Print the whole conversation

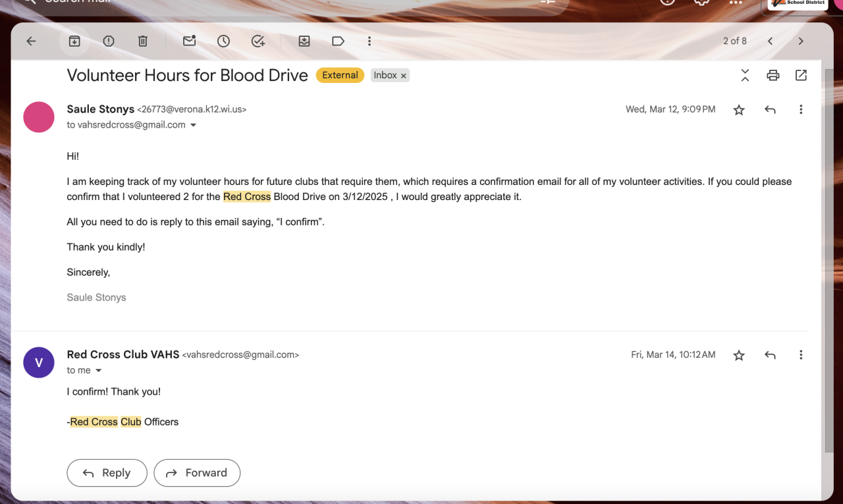pyautogui.click(x=773, y=75)
